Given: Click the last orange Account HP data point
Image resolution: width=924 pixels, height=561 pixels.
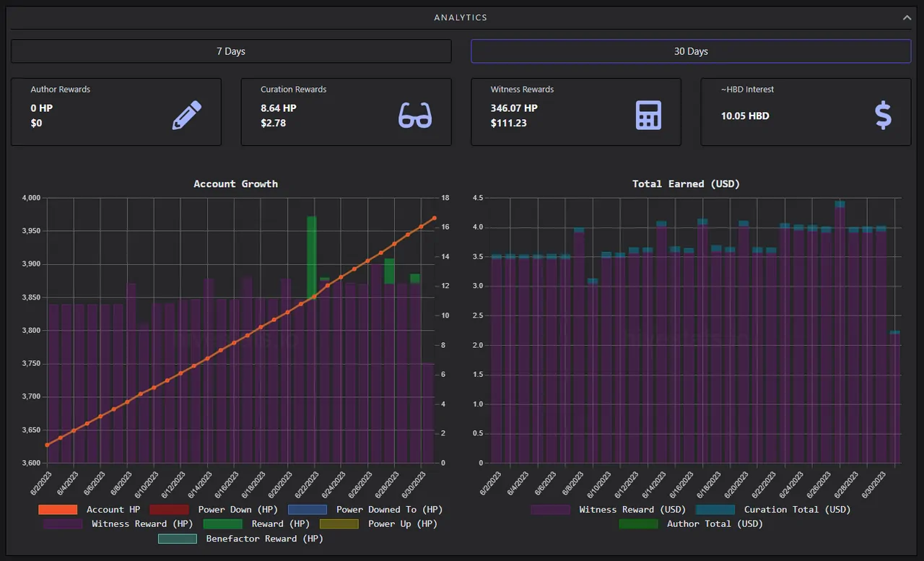Looking at the screenshot, I should pos(434,218).
